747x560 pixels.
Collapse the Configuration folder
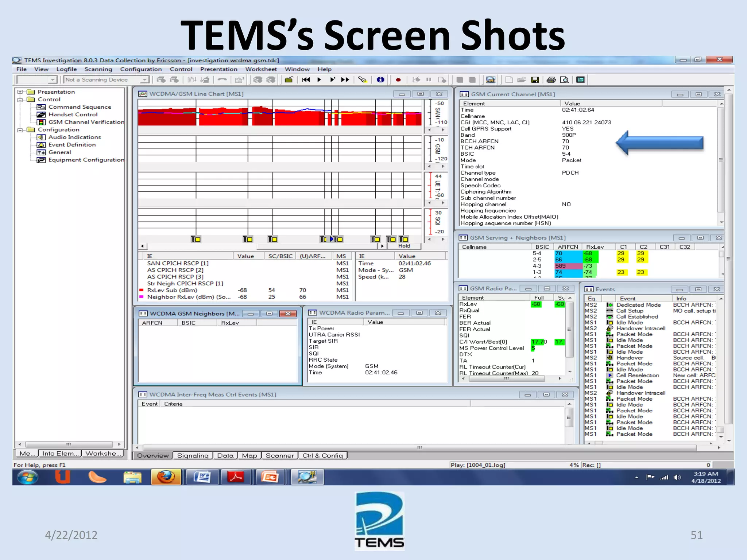[x=20, y=130]
